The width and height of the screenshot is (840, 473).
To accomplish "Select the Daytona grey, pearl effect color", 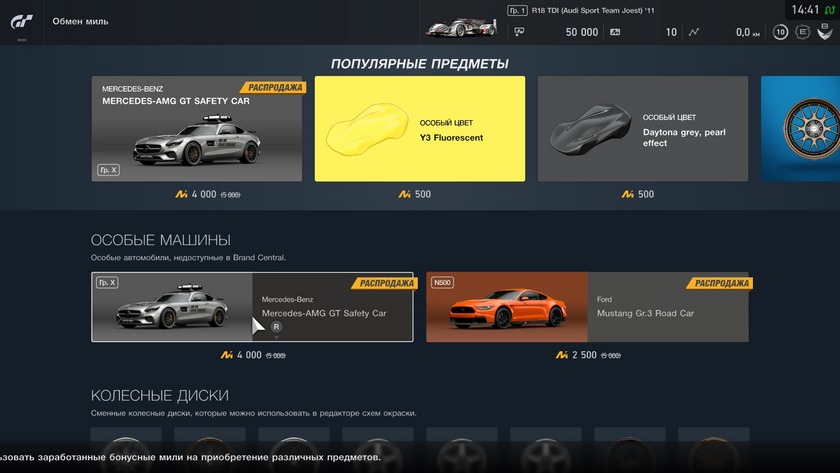I will (x=643, y=129).
